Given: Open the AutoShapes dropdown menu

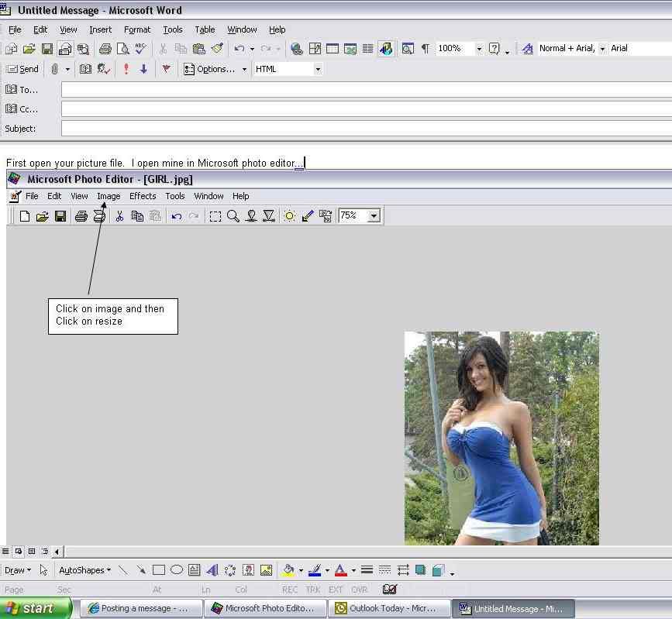Looking at the screenshot, I should tap(84, 570).
